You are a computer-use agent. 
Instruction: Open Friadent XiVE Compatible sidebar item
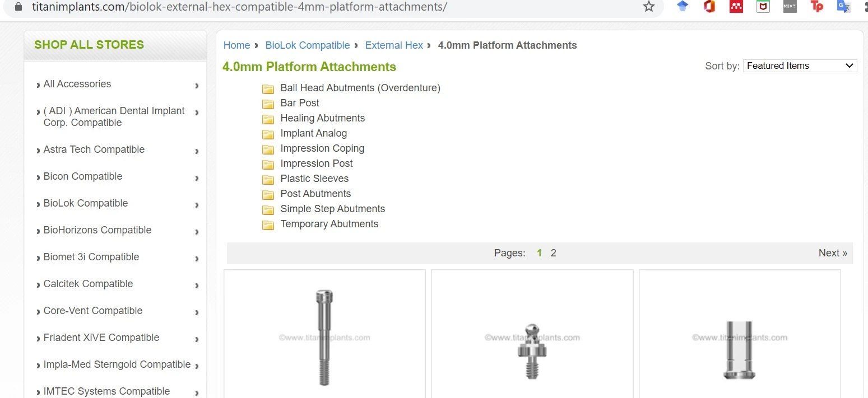101,338
